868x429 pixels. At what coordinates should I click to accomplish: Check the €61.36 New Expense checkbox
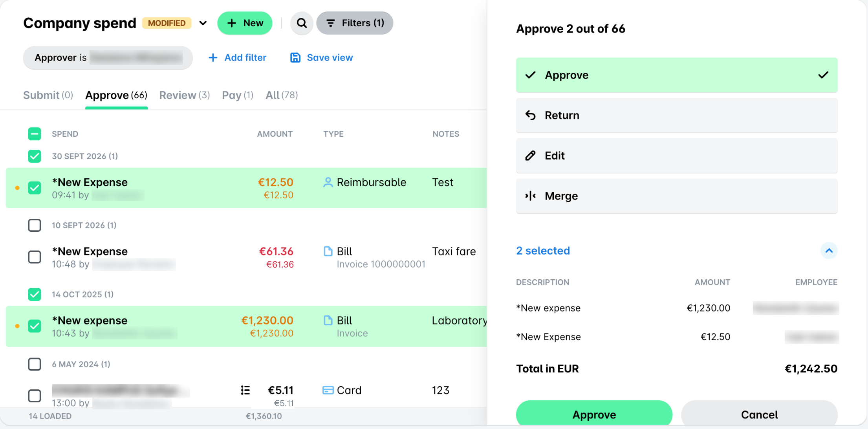35,257
